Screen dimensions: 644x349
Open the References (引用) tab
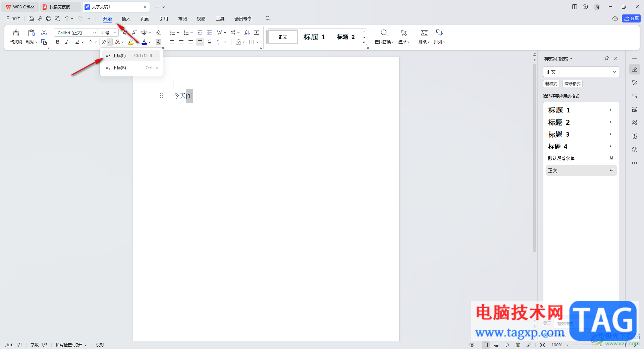click(x=164, y=19)
